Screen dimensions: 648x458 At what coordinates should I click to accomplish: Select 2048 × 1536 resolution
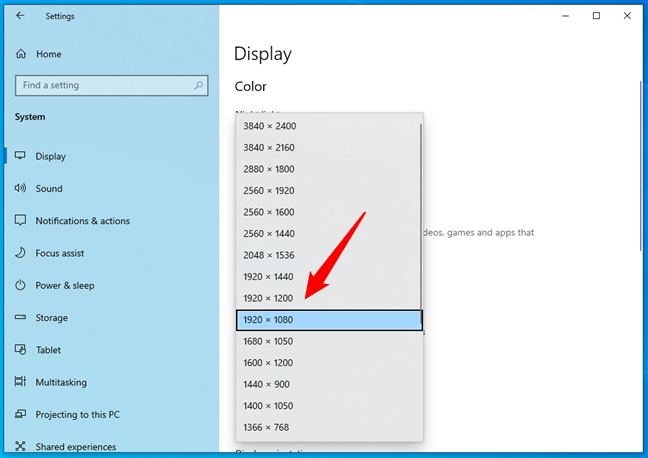329,255
